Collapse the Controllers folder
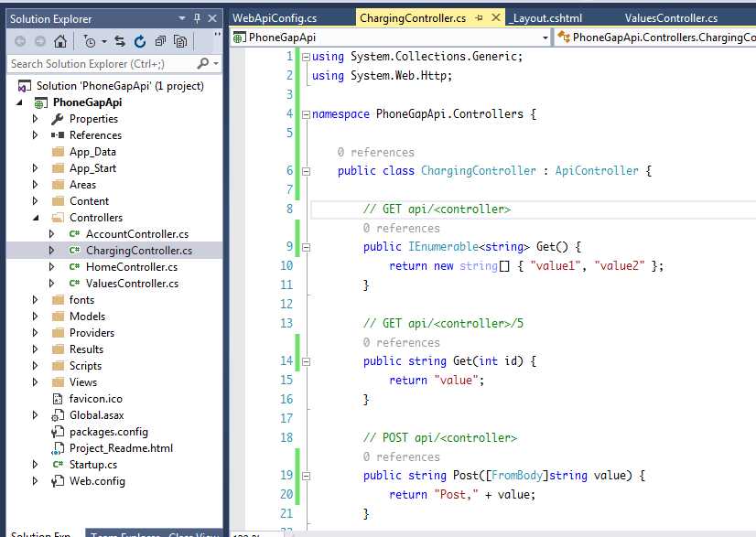Viewport: 756px width, 537px height. [x=36, y=218]
